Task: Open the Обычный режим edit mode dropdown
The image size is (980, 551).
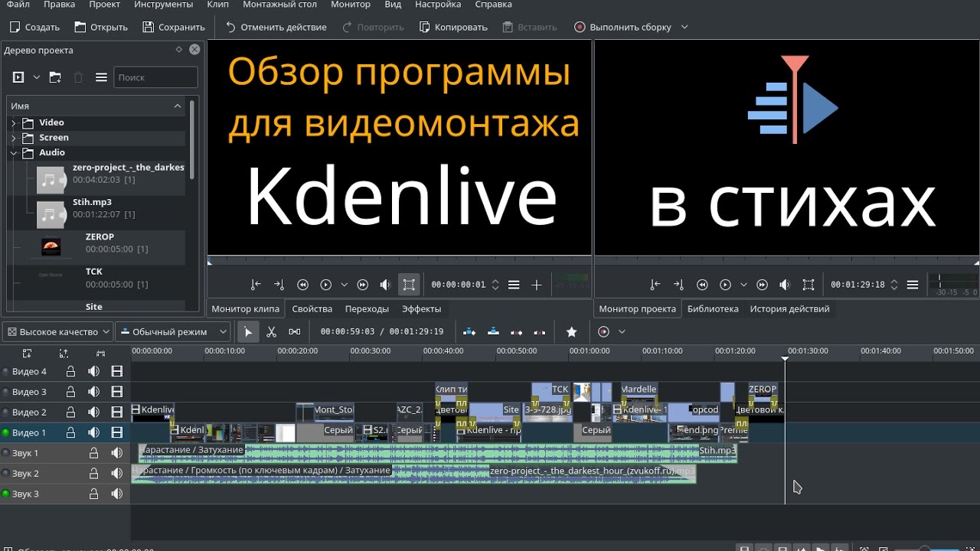Action: [173, 332]
